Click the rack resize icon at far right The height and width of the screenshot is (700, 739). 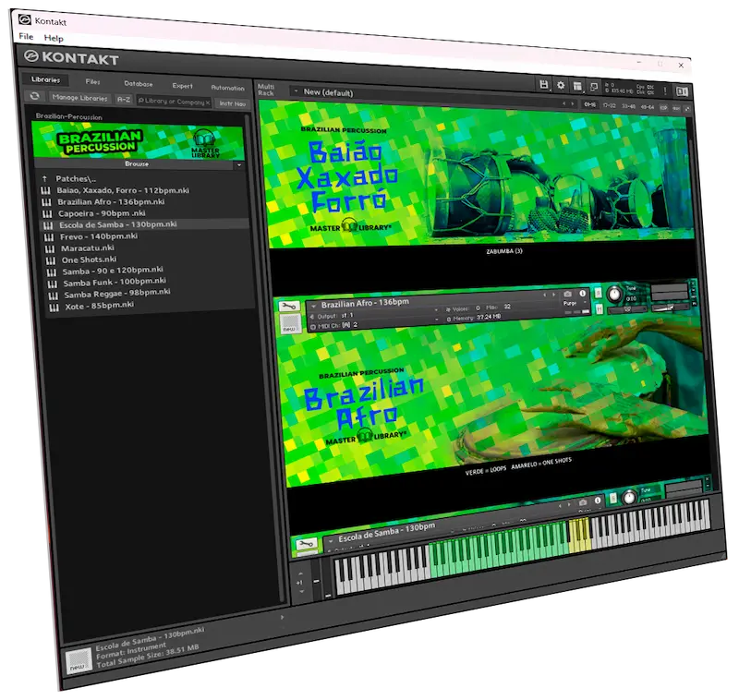point(687,109)
